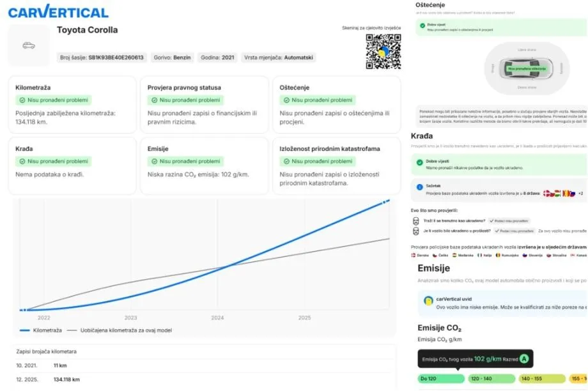This screenshot has height=391, width=588.
Task: Click the 2025 label on chart axis
Action: tap(304, 318)
